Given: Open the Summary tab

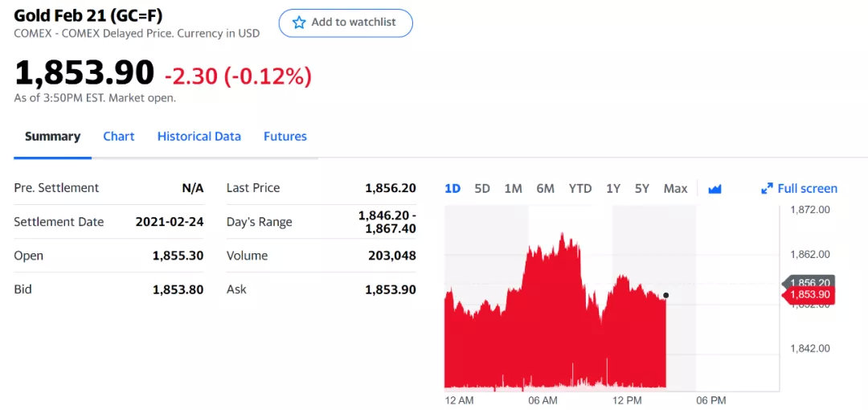Looking at the screenshot, I should 52,137.
